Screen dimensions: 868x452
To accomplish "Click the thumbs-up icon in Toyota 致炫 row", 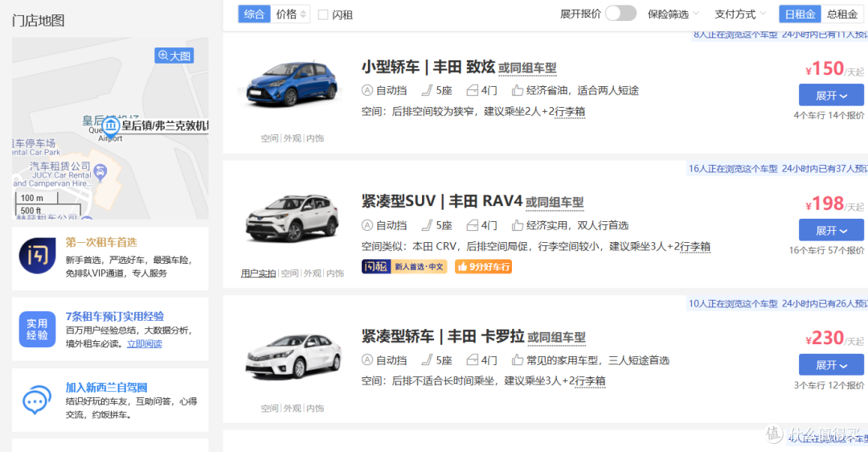I will click(x=517, y=90).
